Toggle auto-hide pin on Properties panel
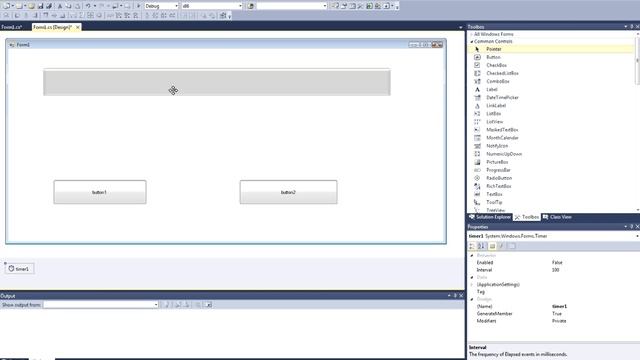The width and height of the screenshot is (640, 360). coord(631,227)
